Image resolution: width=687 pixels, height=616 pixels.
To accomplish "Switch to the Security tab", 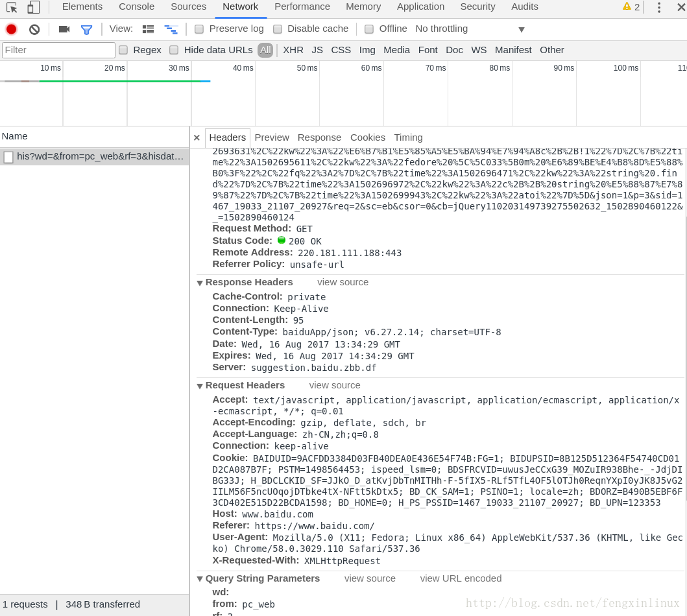I will pos(477,6).
